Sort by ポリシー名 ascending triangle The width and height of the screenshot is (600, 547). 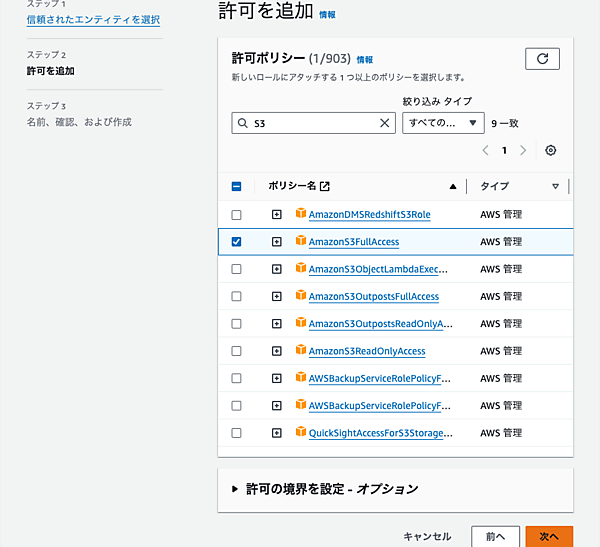tap(453, 186)
